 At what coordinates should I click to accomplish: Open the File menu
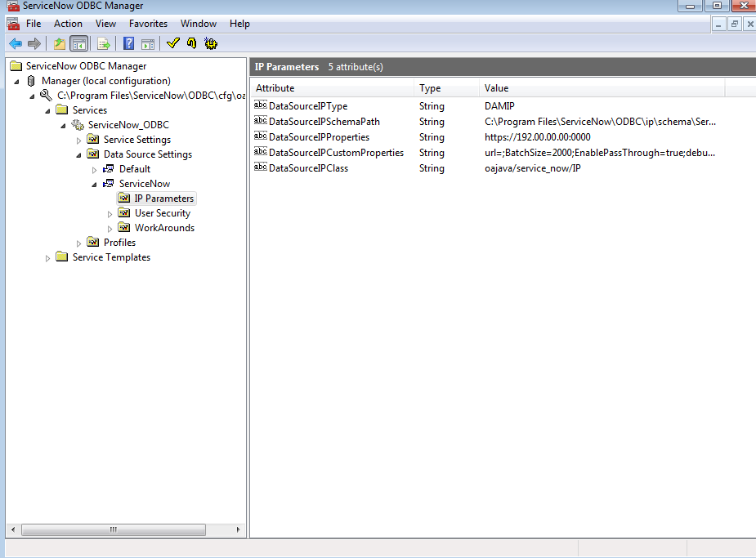tap(34, 24)
